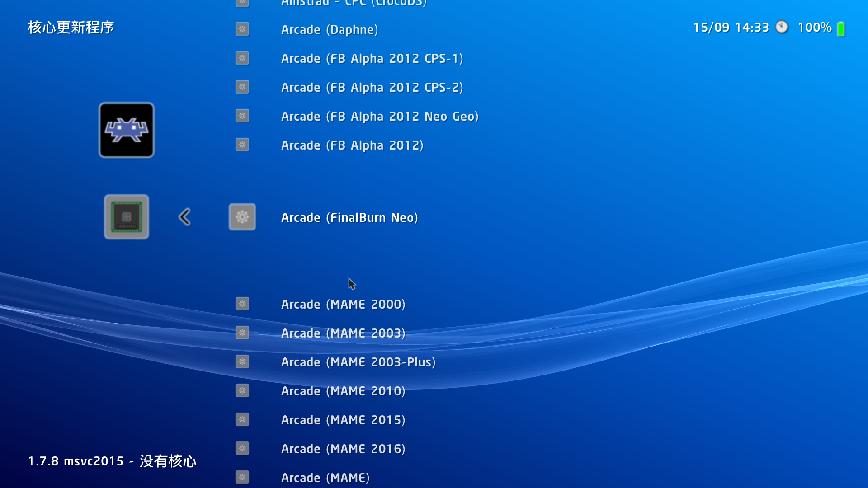The width and height of the screenshot is (868, 488).
Task: Choose Arcade (FB Alpha 2012 Neo Geo)
Action: 380,117
